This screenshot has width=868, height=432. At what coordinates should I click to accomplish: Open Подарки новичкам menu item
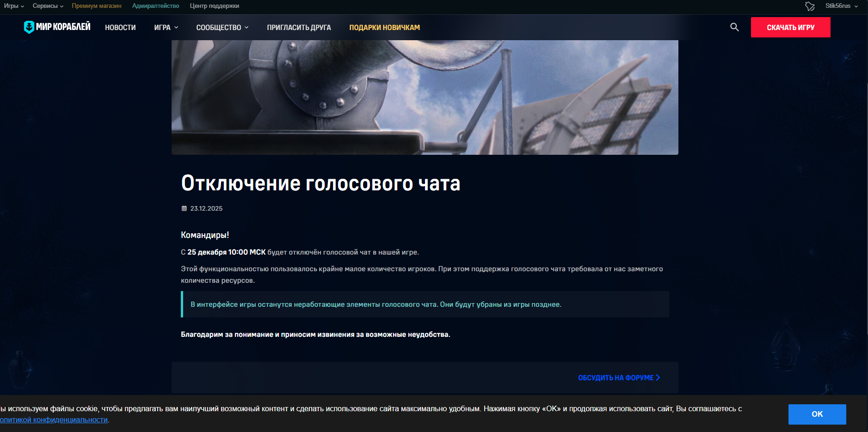coord(384,28)
